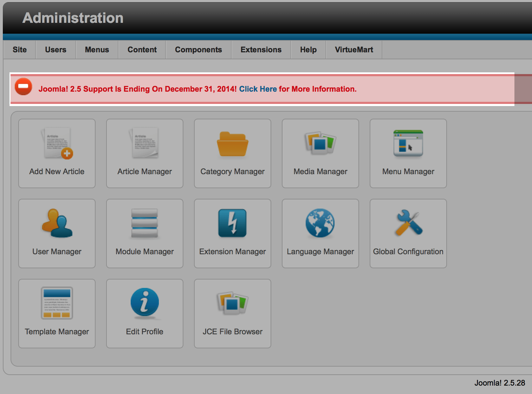Follow the 'Click Here' support link
Screen dimensions: 532x394
(258, 89)
